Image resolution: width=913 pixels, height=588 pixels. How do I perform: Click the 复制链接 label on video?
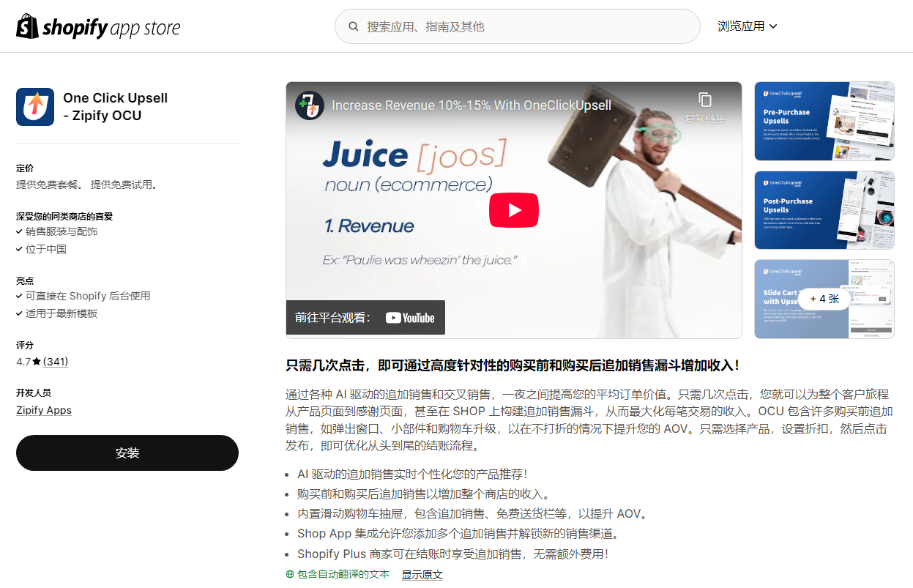[705, 119]
